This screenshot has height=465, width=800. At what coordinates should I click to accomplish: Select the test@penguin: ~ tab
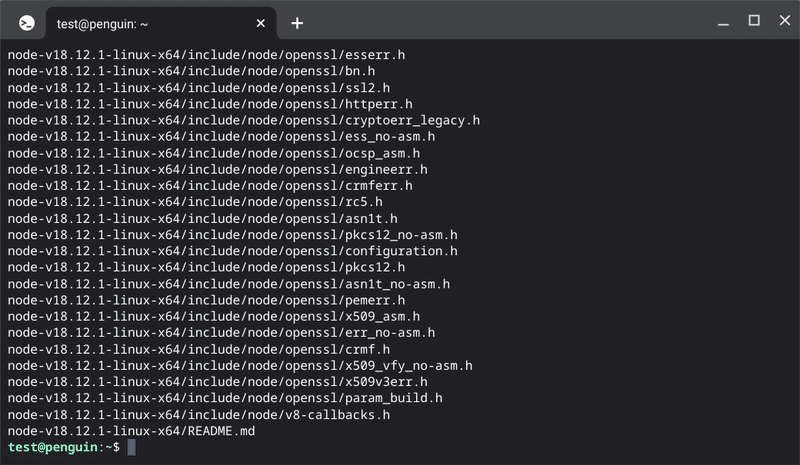pyautogui.click(x=161, y=23)
